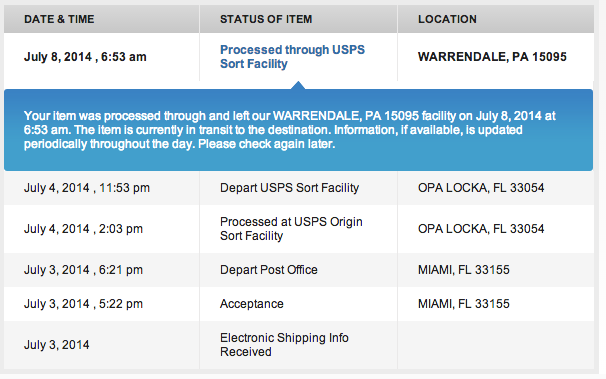Click the July 3, 2014, 6:21 pm entry
606x379 pixels.
point(83,270)
